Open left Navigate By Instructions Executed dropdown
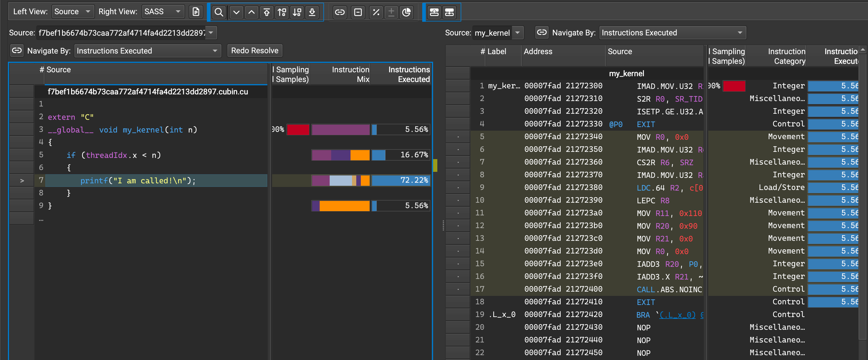Viewport: 868px width, 360px height. (148, 51)
